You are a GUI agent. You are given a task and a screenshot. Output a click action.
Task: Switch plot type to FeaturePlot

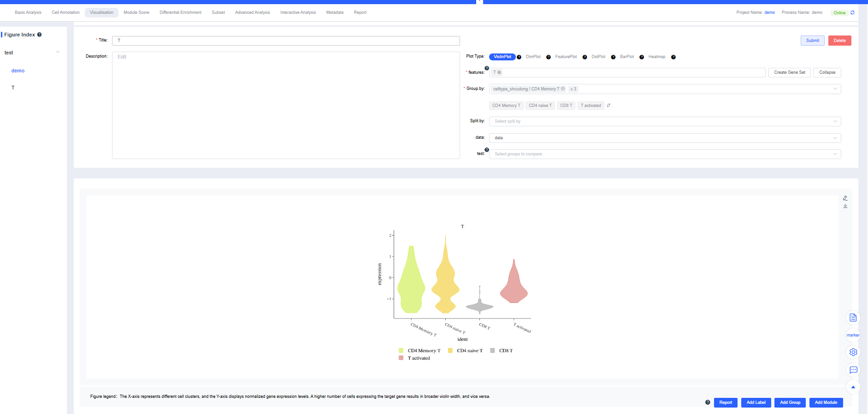pyautogui.click(x=566, y=57)
